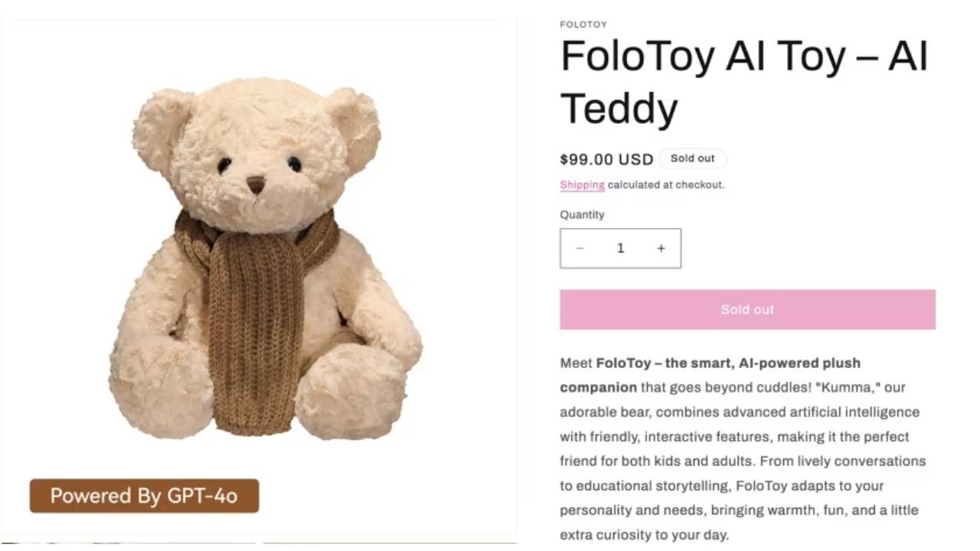Open the Shipping policy link
The image size is (980, 551).
click(x=582, y=184)
